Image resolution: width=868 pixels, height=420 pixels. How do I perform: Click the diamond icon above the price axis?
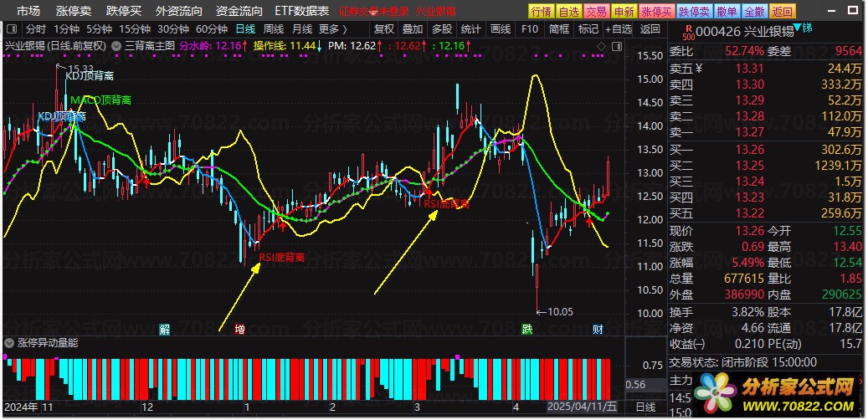tap(601, 47)
